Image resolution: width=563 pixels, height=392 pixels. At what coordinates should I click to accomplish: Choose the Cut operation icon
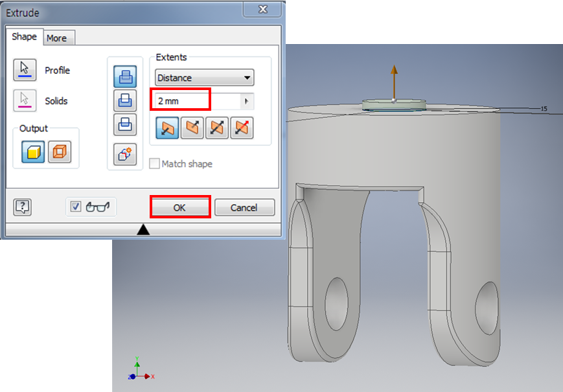(x=125, y=100)
